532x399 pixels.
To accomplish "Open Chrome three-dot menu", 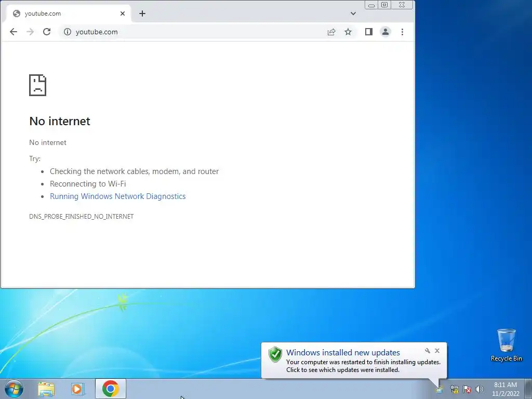I will (403, 32).
